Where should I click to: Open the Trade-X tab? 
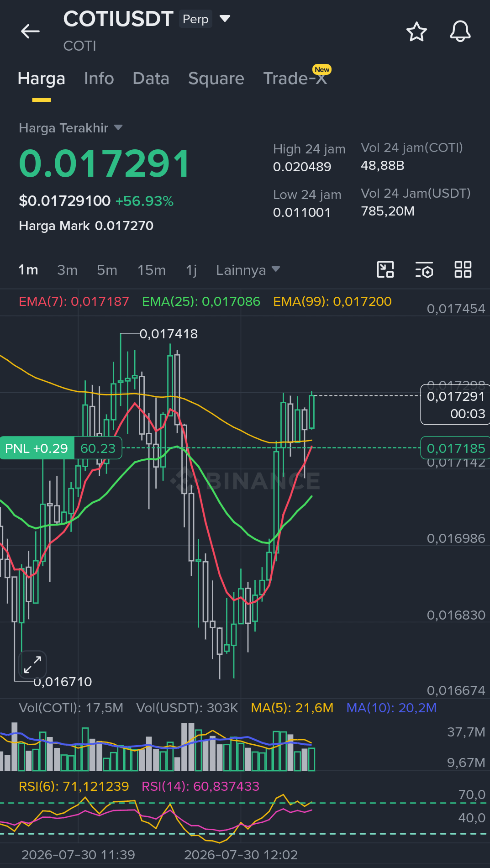(x=295, y=79)
